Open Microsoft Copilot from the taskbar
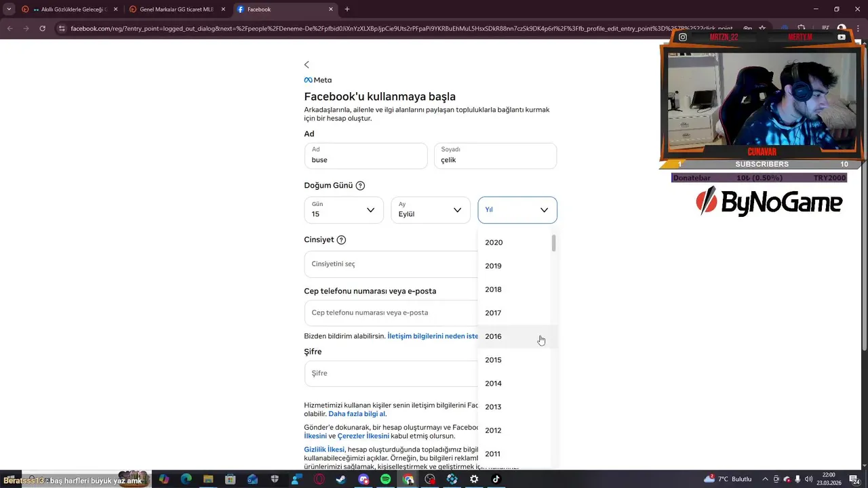868x488 pixels. pos(164,479)
